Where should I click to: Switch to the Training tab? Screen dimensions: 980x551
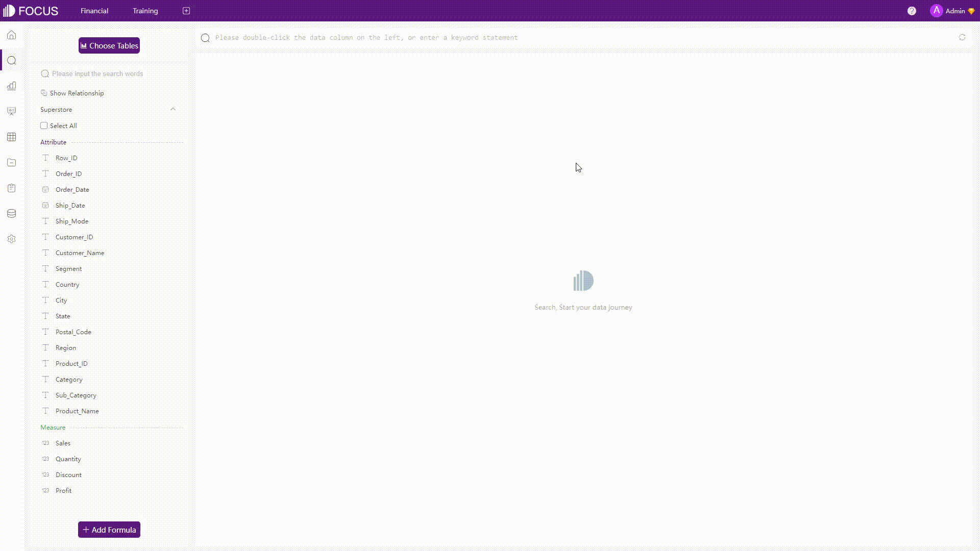[145, 11]
